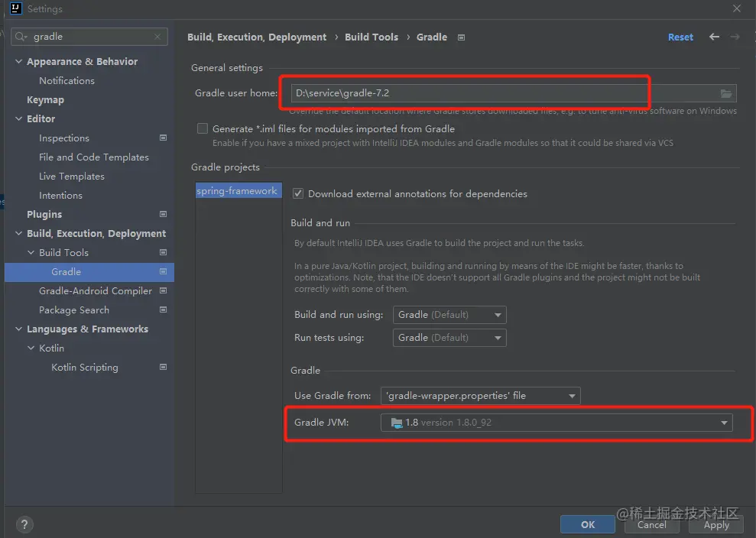The height and width of the screenshot is (538, 756).
Task: Collapse the Kotlin node
Action: 31,348
